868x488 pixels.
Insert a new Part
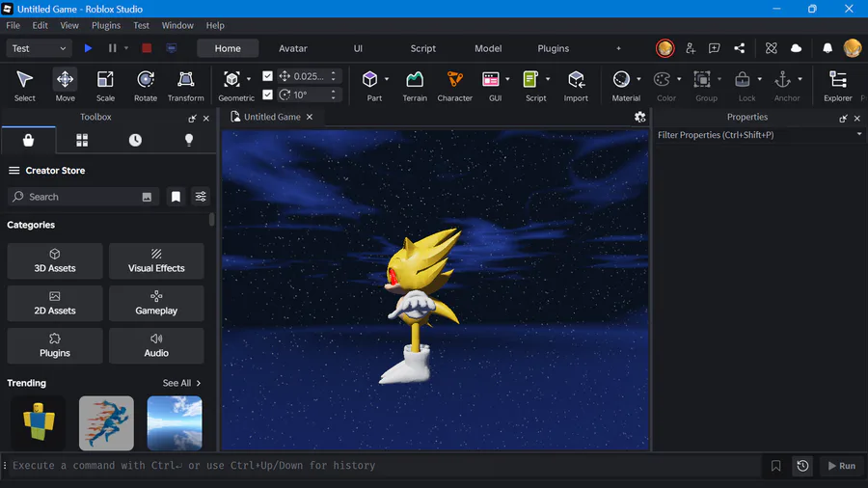point(369,79)
